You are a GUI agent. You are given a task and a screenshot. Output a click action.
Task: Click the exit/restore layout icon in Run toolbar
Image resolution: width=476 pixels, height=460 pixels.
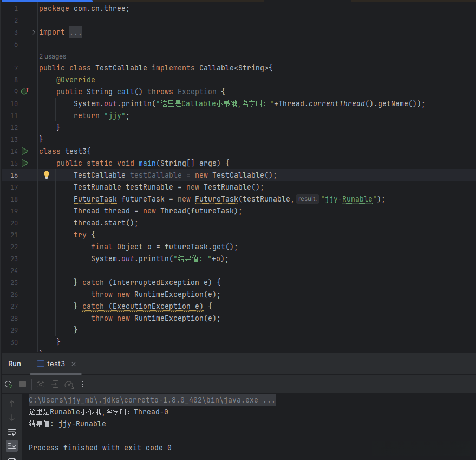(55, 384)
